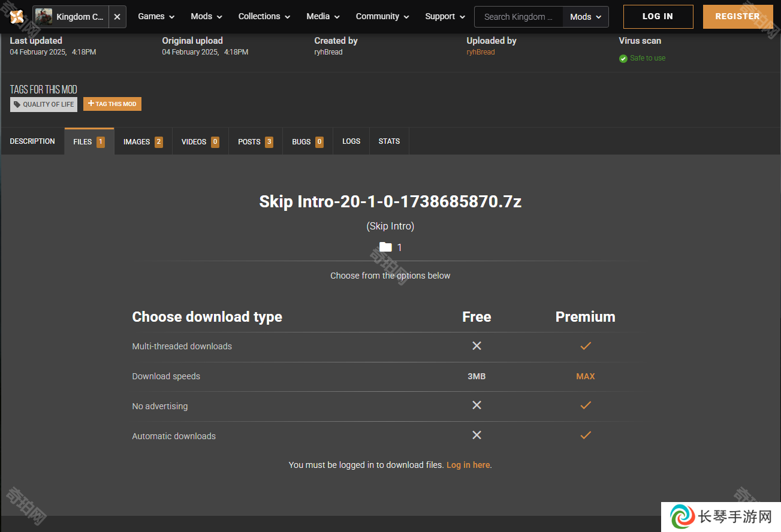This screenshot has width=781, height=532.
Task: Click the QUALITY OF LIFE tag
Action: pyautogui.click(x=44, y=104)
